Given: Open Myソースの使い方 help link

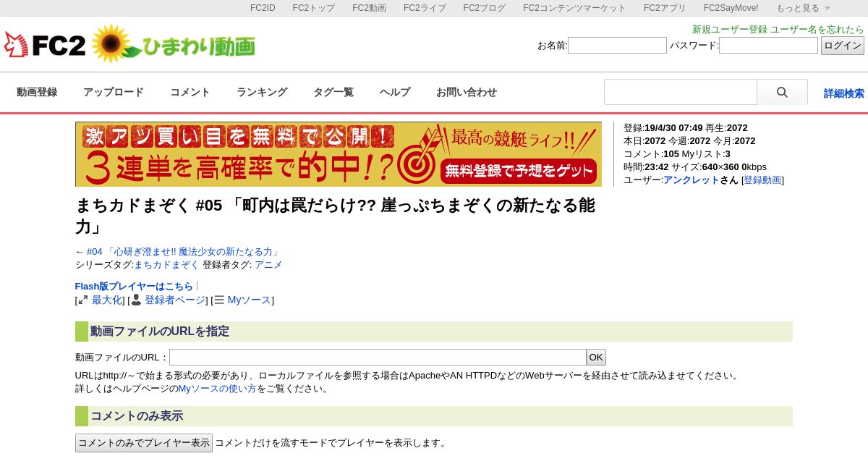Looking at the screenshot, I should click(218, 388).
